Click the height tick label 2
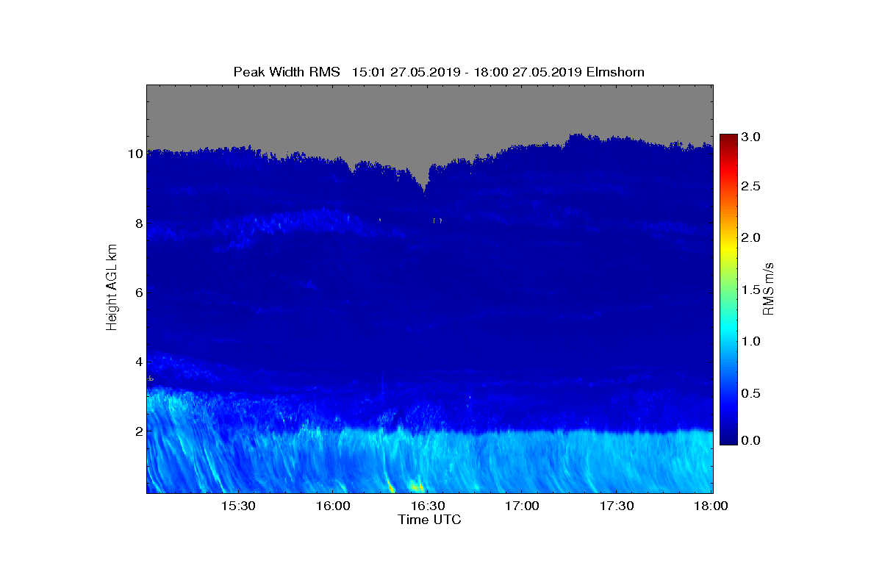This screenshot has height=588, width=882. [138, 431]
